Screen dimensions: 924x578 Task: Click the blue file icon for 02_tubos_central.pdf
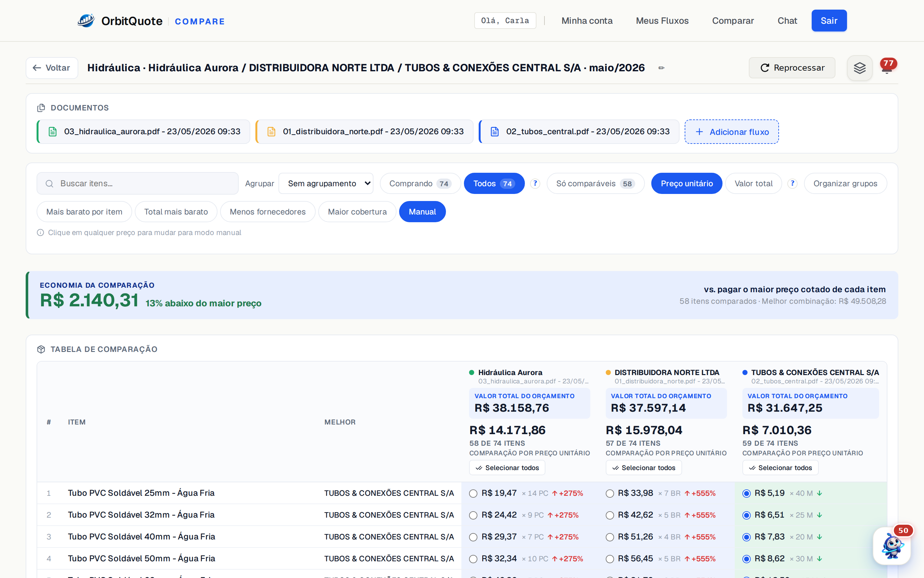coord(495,132)
